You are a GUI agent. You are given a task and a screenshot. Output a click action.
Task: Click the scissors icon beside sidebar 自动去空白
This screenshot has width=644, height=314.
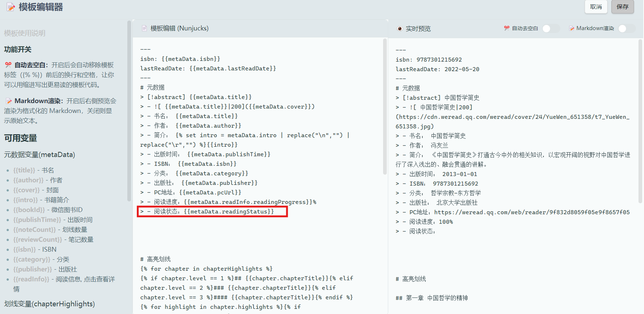[x=8, y=65]
